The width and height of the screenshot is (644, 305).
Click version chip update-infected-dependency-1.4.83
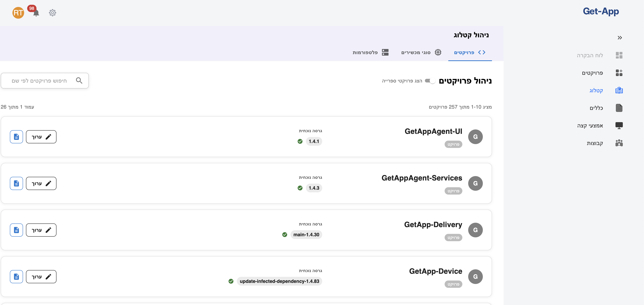279,281
